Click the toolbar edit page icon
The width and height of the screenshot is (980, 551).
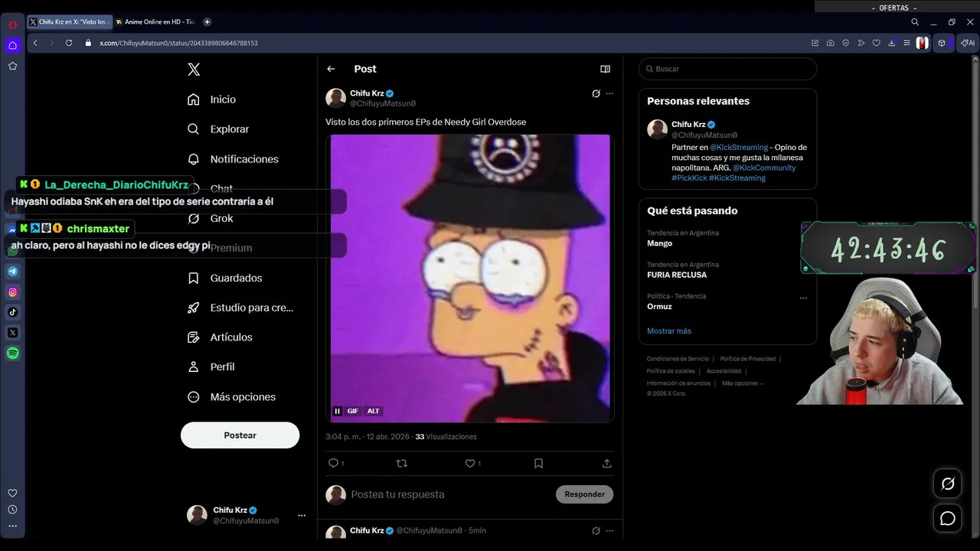(815, 43)
